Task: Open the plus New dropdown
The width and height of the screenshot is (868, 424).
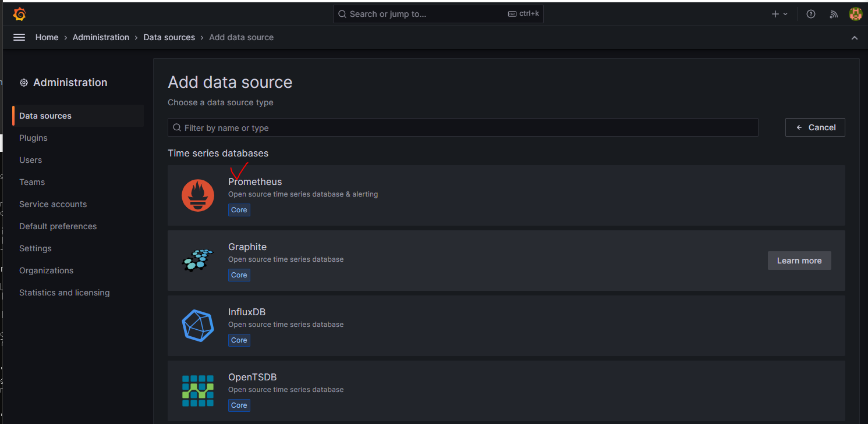Action: [780, 14]
